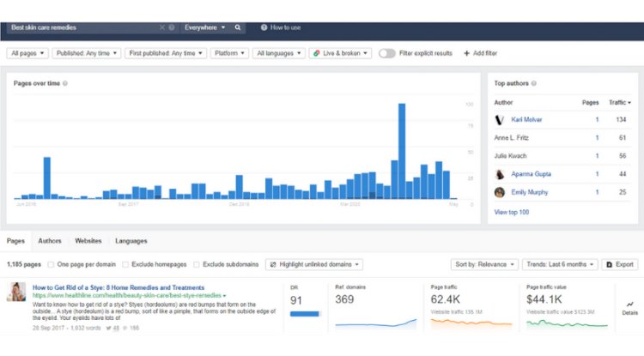Viewport: 644px width, 356px height.
Task: Click the search input containing Best skin care remedies
Action: tap(84, 27)
